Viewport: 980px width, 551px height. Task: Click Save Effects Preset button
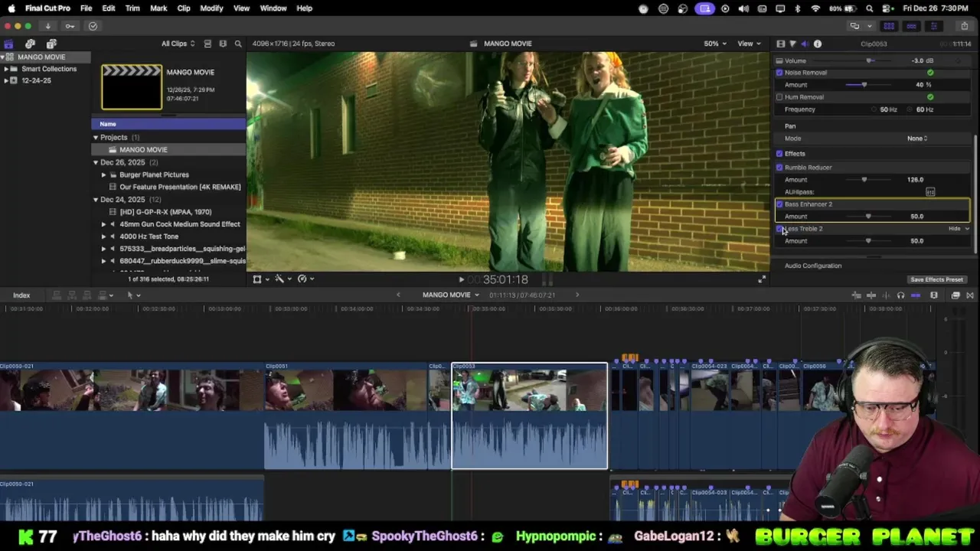[x=936, y=280]
